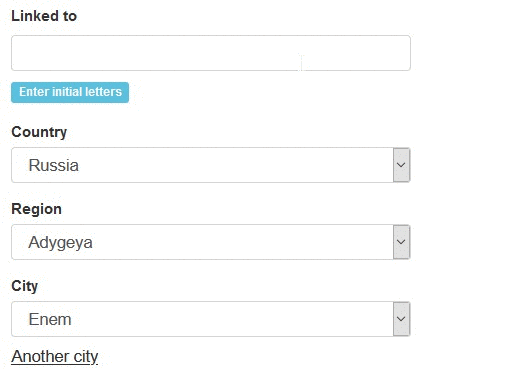Click the Region field label

(36, 209)
